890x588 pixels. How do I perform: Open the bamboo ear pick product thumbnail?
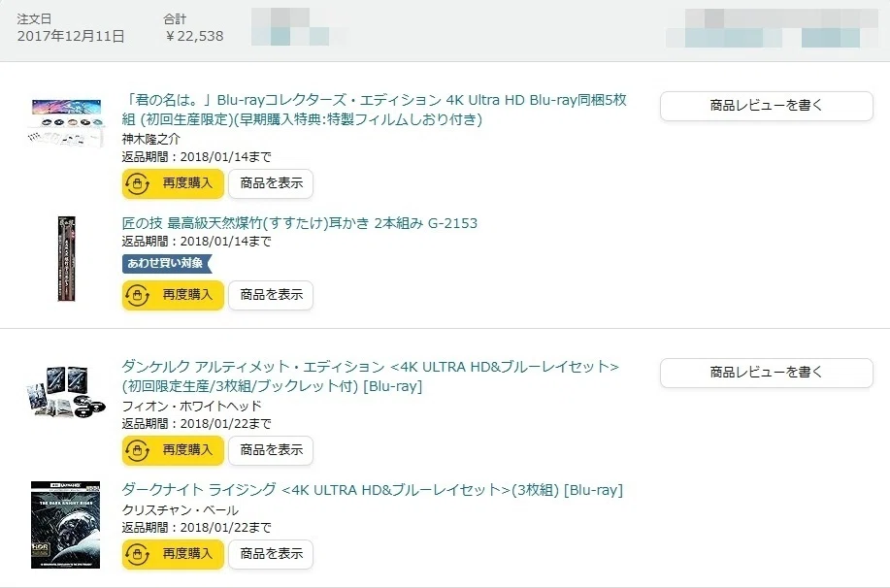66,259
